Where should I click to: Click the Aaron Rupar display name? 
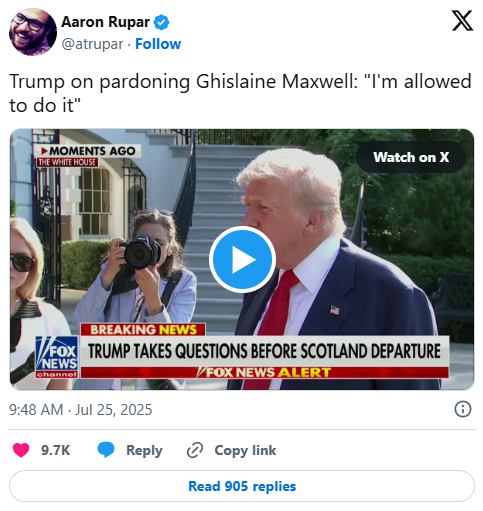105,22
